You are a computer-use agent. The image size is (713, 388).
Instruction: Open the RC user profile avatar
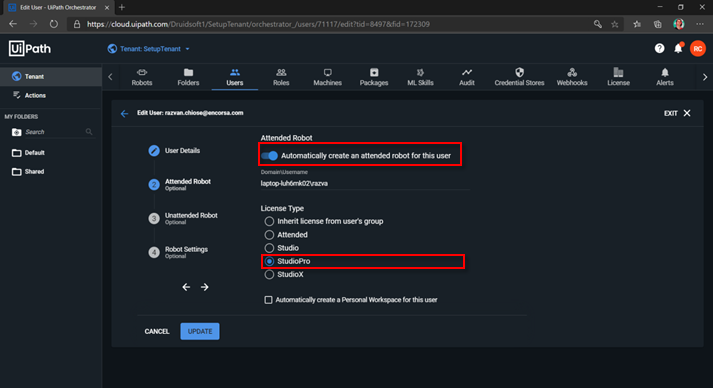698,48
